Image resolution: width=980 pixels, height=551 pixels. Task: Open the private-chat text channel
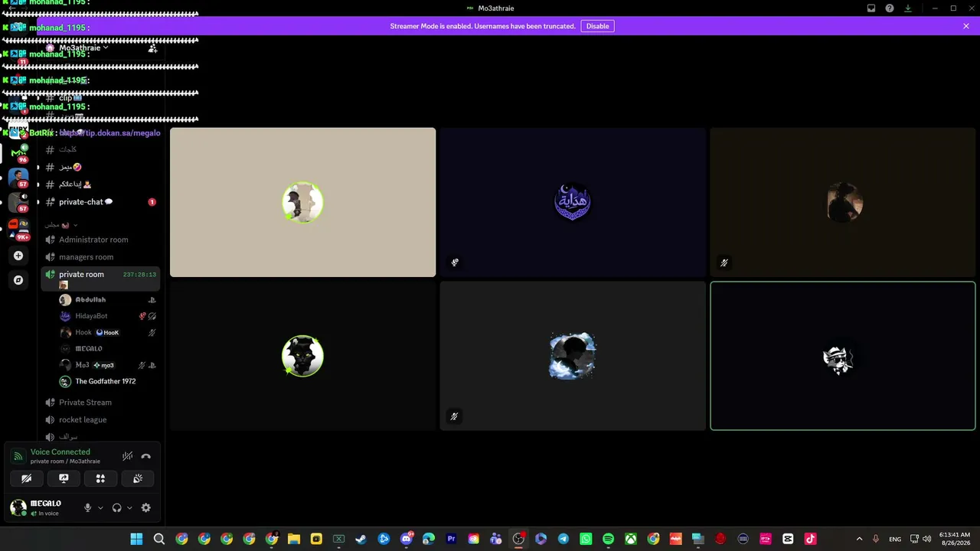(x=100, y=202)
